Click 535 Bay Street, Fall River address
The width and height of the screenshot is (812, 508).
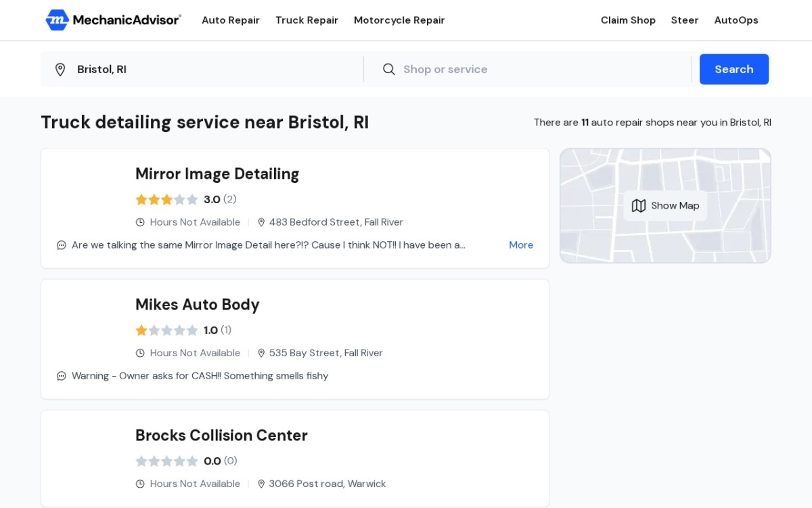pos(326,353)
